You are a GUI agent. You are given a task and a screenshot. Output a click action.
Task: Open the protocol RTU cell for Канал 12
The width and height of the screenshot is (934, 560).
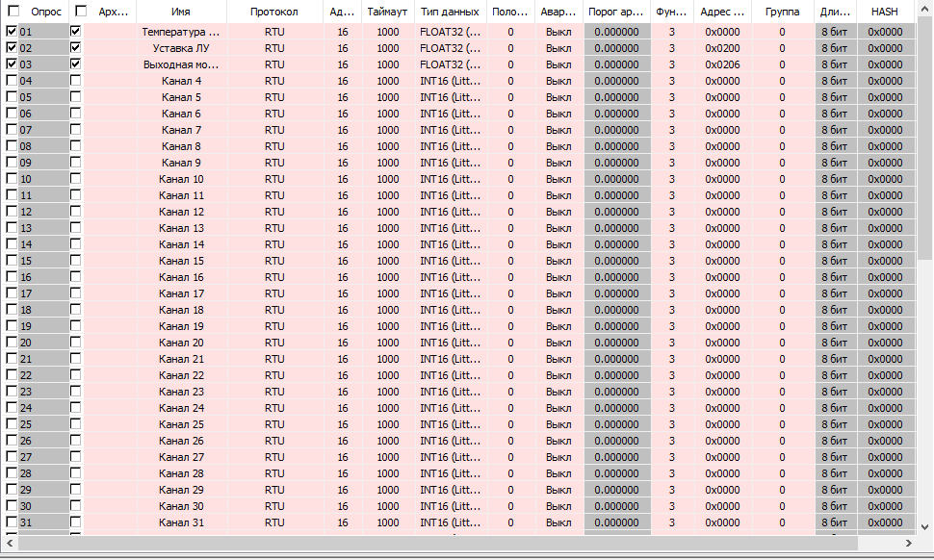(x=274, y=212)
